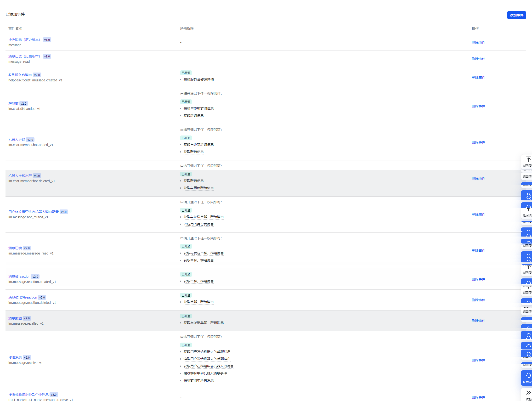Open 消息已读 v2.0 event link

[x=15, y=248]
